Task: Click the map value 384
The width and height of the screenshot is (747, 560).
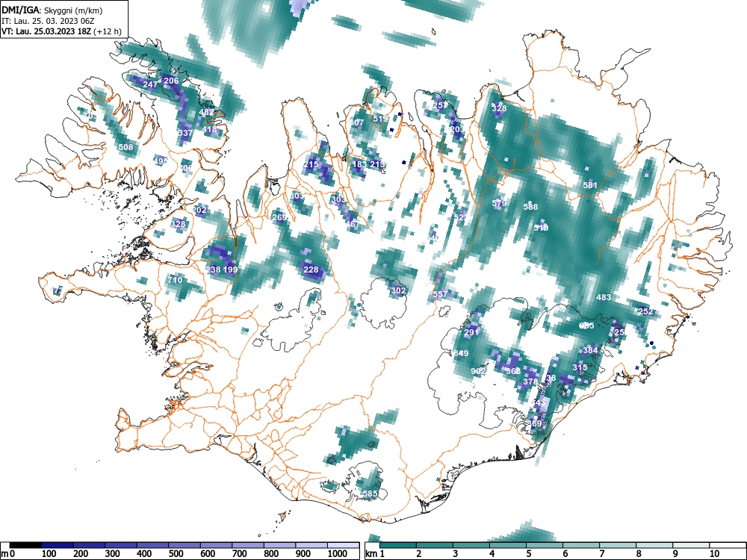Action: 590,350
